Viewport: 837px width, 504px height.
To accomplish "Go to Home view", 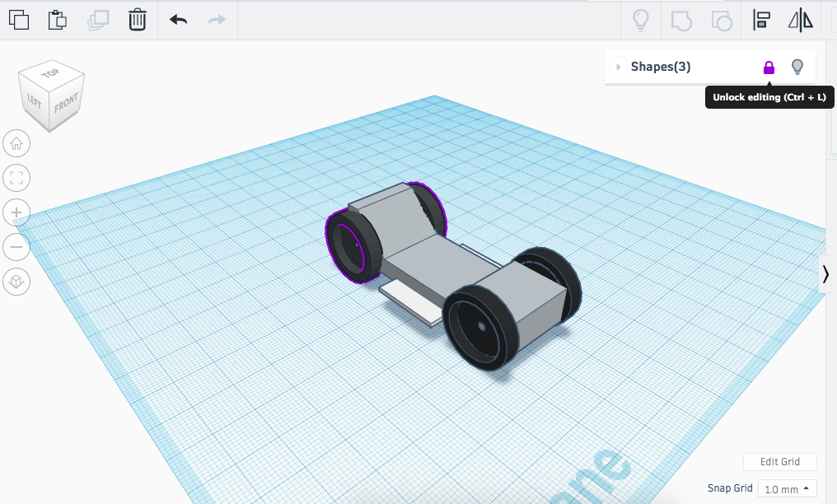I will click(16, 143).
